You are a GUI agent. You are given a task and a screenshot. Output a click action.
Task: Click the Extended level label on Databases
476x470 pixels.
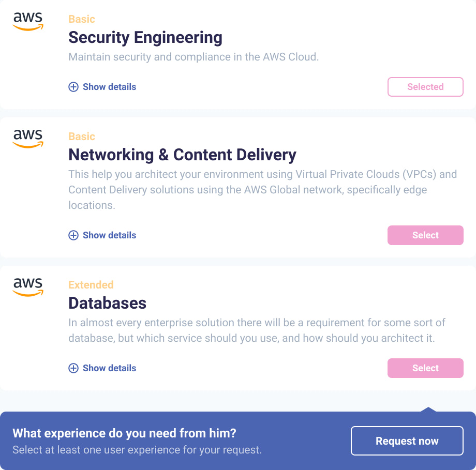[x=91, y=285]
